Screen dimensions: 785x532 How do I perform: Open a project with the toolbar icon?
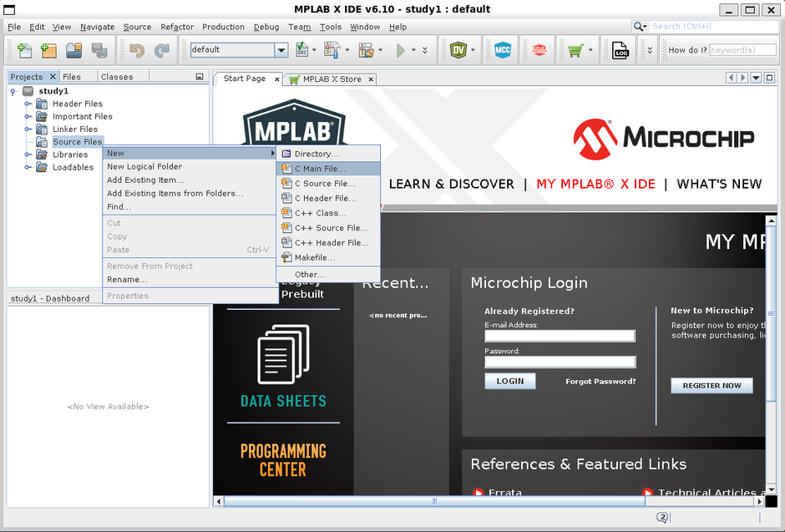[73, 50]
